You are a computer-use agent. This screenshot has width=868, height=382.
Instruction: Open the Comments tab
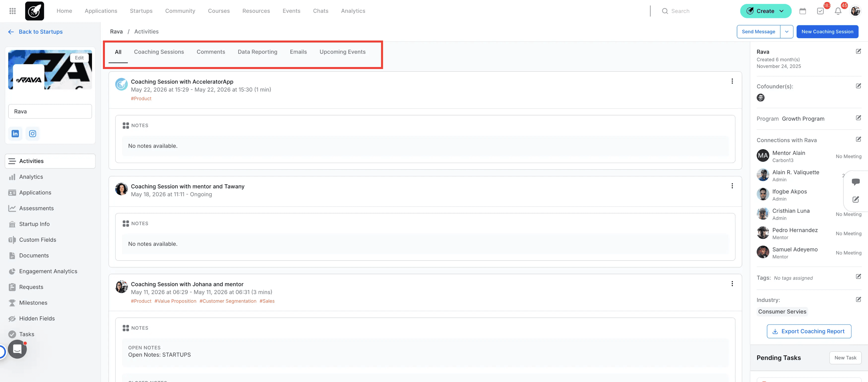point(211,52)
